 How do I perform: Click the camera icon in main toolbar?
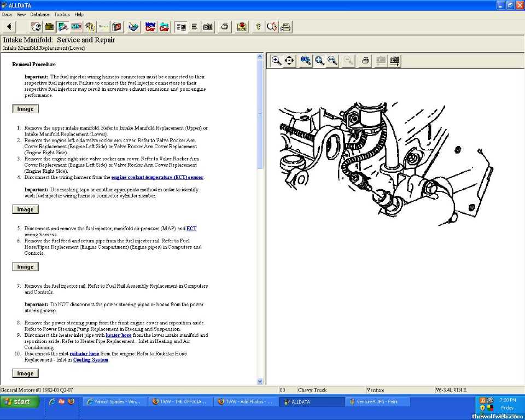[208, 27]
